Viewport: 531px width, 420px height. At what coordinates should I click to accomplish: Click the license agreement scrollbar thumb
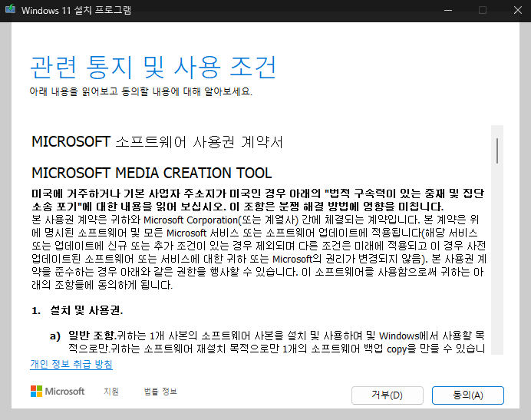point(496,150)
